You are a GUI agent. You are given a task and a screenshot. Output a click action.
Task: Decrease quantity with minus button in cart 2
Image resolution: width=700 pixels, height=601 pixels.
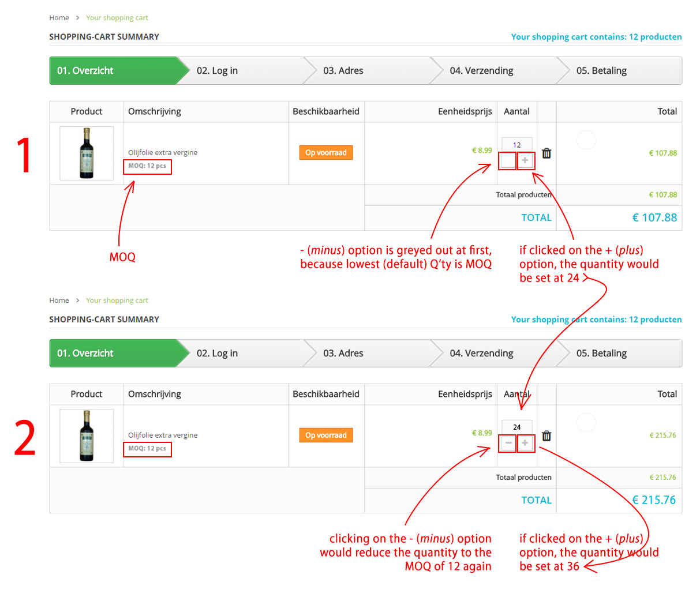tap(508, 442)
